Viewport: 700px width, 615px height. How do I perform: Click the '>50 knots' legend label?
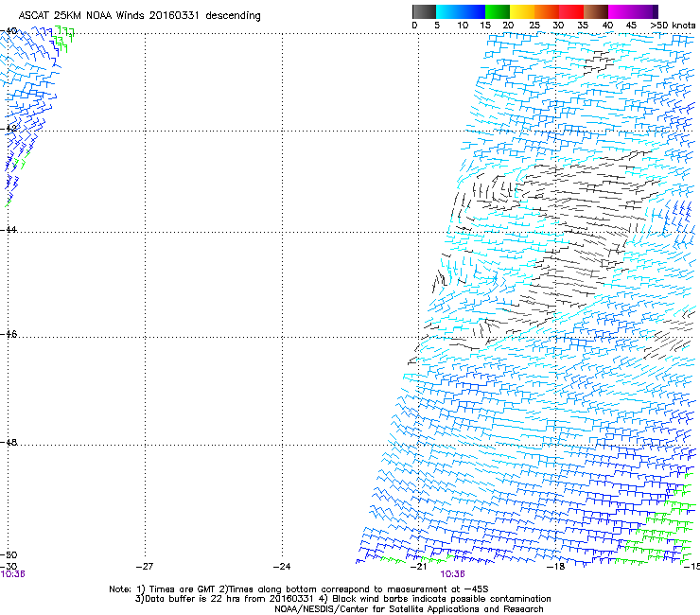point(673,26)
